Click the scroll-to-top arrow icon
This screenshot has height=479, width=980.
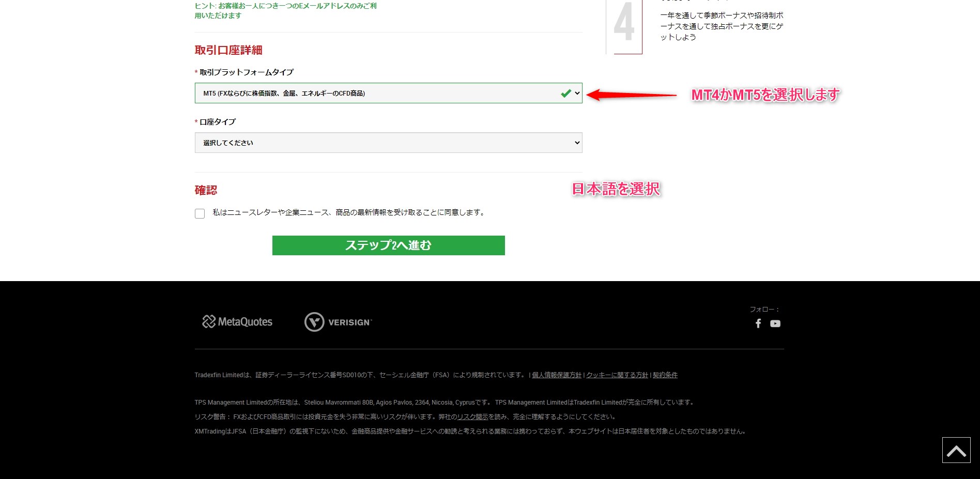pos(956,450)
